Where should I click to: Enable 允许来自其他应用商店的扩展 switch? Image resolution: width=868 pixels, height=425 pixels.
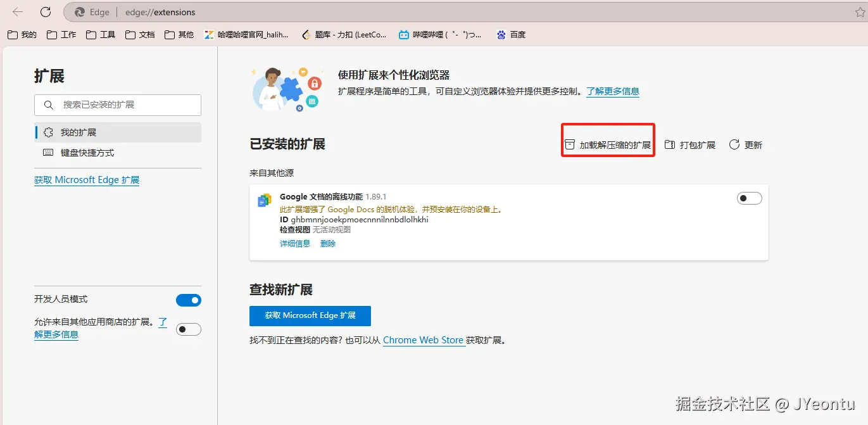tap(189, 329)
